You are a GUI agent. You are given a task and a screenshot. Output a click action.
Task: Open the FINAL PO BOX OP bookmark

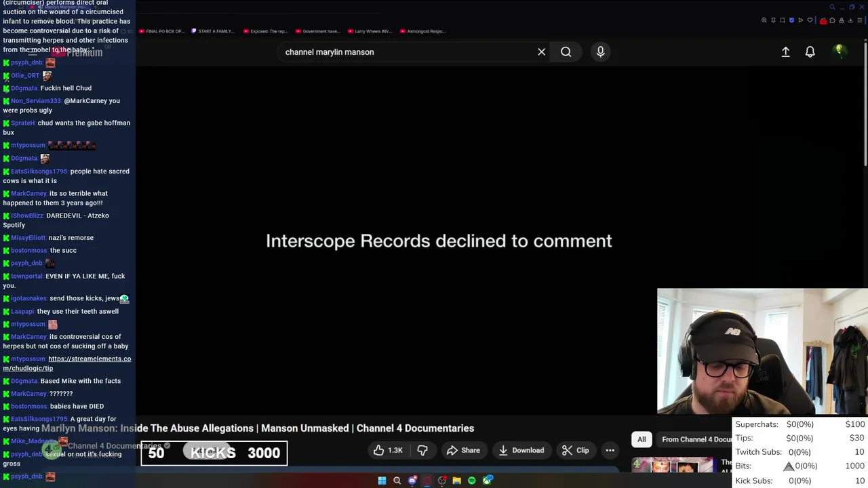[x=161, y=31]
